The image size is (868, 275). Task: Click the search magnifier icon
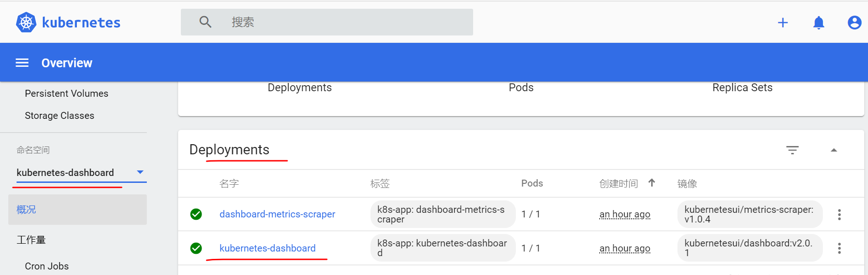(205, 22)
